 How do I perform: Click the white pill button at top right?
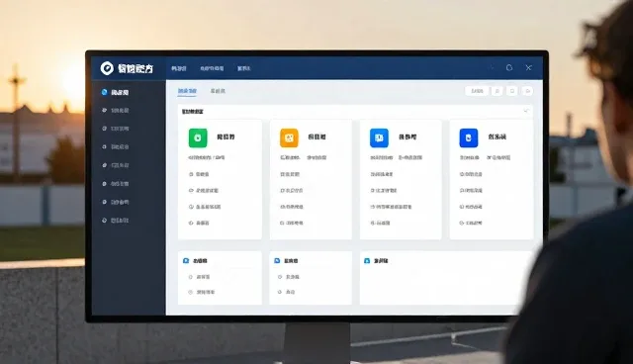tap(477, 91)
